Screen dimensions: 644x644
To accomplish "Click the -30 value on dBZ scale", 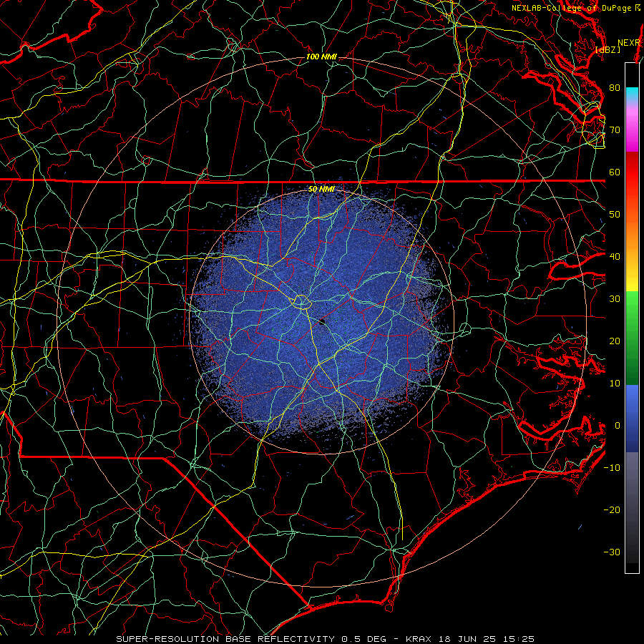I will [x=612, y=552].
